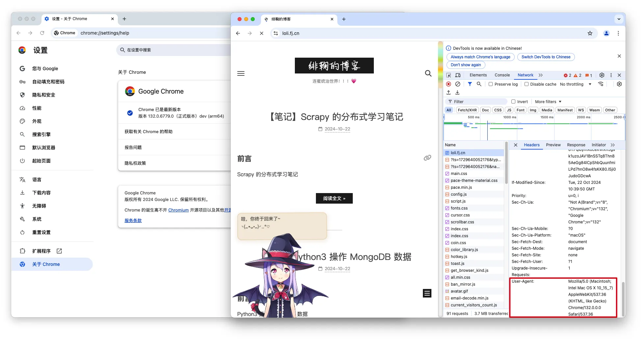Click Switch DevTools to Chinese button
644x342 pixels.
(546, 57)
